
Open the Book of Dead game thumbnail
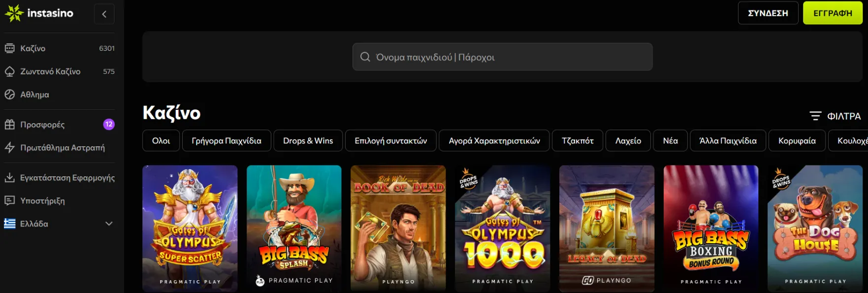tap(398, 228)
